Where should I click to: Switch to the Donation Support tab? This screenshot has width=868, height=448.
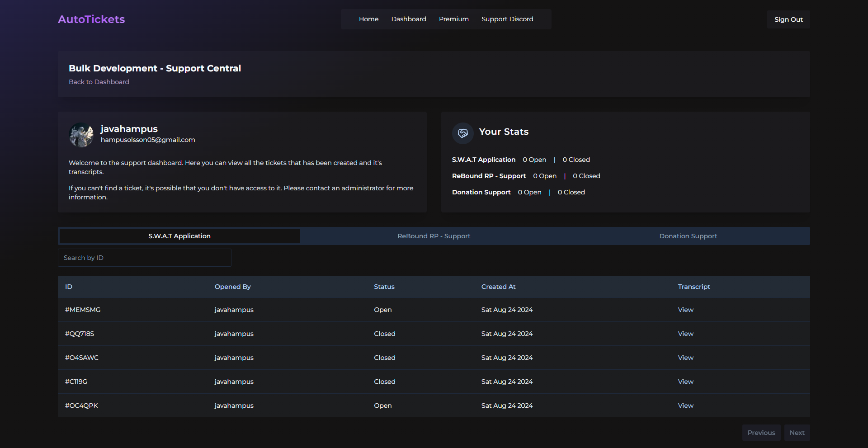click(x=688, y=236)
